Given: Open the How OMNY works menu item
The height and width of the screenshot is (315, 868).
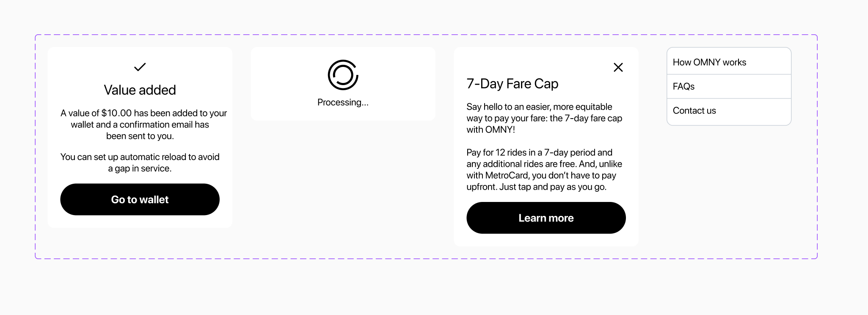Looking at the screenshot, I should 709,62.
